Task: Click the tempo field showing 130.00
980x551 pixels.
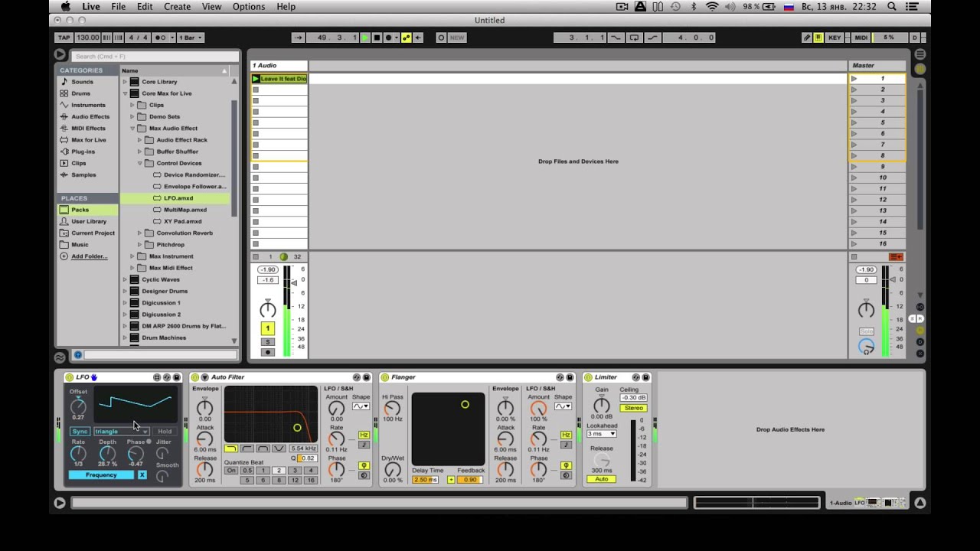Action: click(x=87, y=37)
